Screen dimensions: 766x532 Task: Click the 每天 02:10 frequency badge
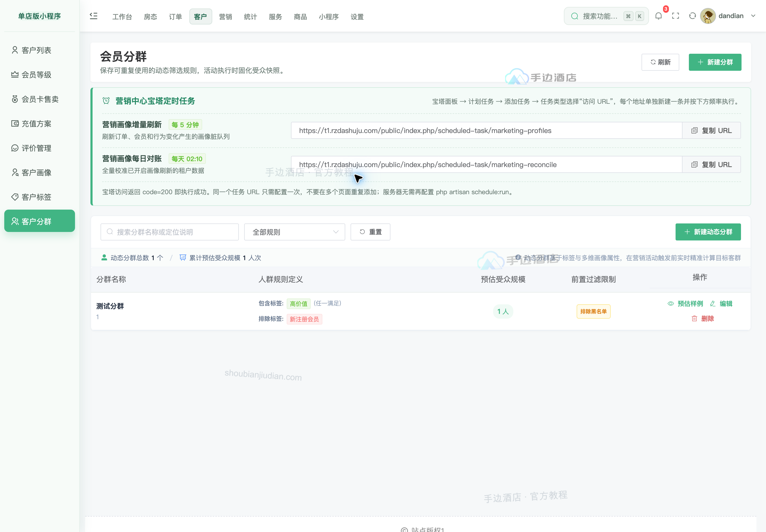pyautogui.click(x=187, y=159)
